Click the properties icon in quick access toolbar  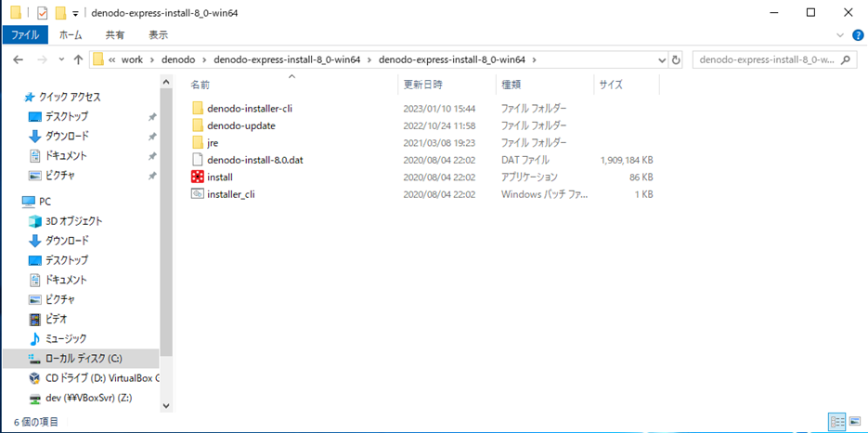click(42, 13)
